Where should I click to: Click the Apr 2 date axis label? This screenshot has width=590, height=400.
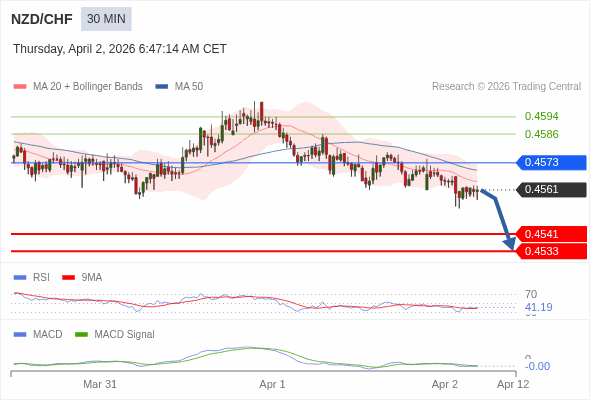445,384
